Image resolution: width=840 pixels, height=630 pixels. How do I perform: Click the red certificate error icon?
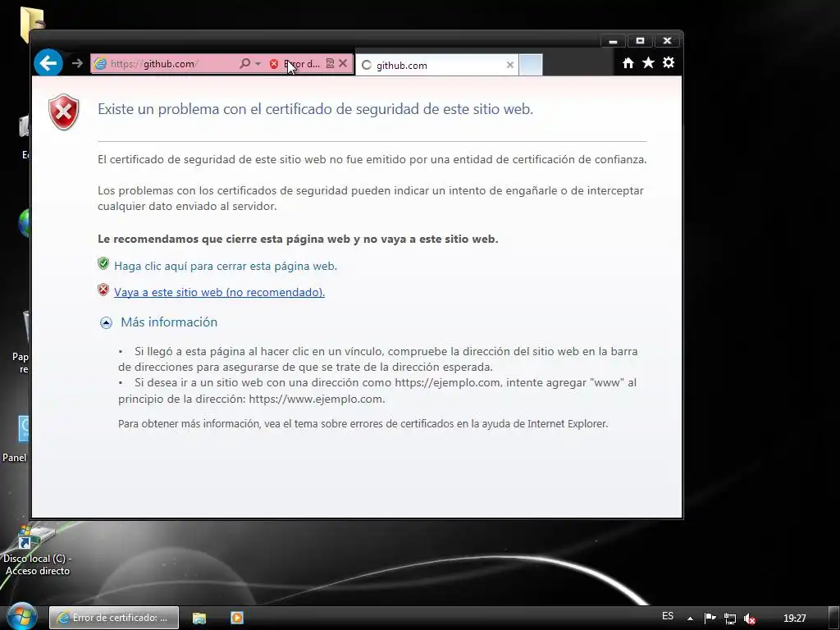[274, 64]
